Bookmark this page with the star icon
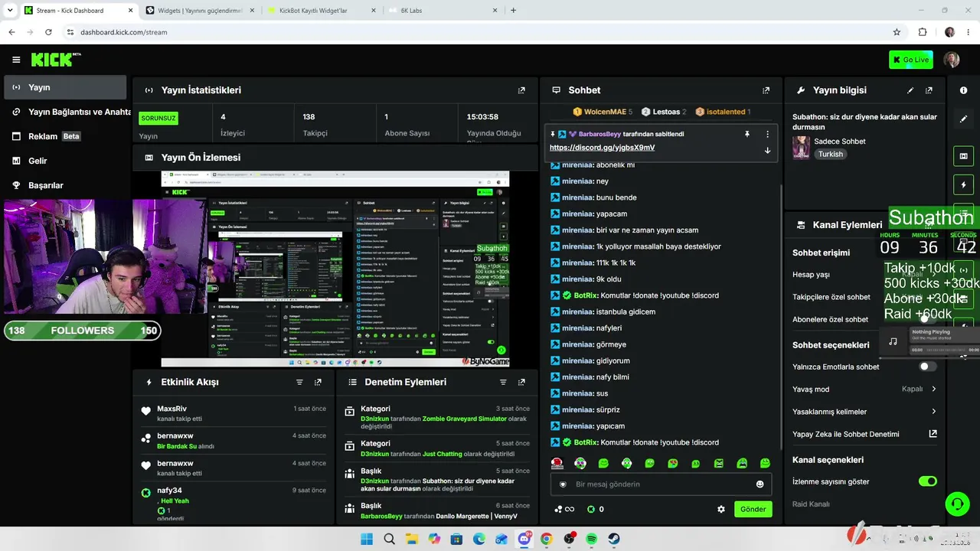 (x=897, y=32)
